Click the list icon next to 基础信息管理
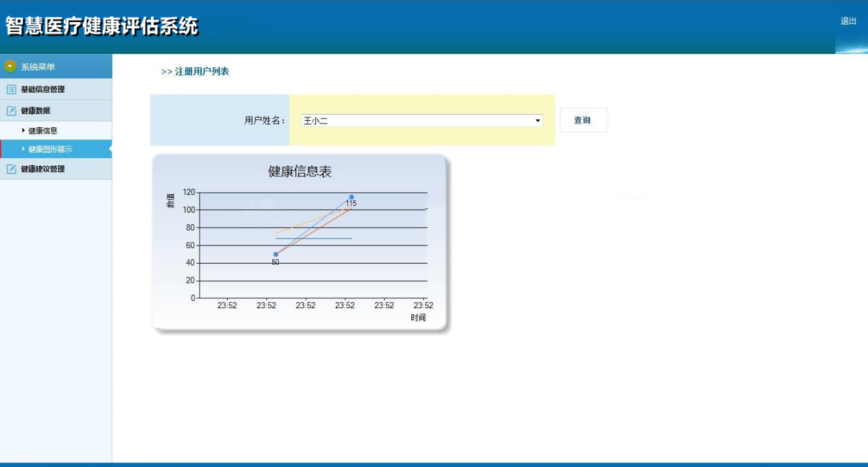The image size is (868, 467). click(x=11, y=89)
